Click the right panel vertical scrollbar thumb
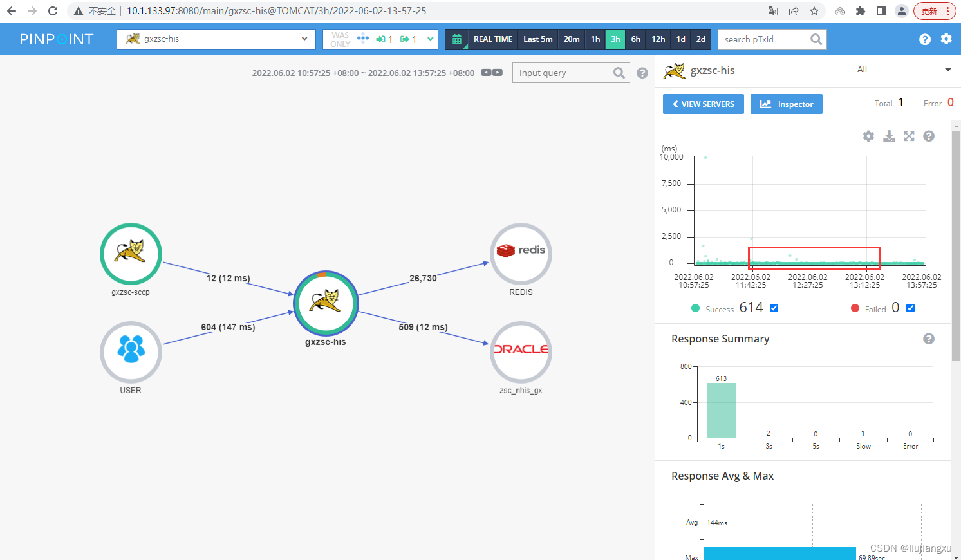961x560 pixels. coord(956,246)
